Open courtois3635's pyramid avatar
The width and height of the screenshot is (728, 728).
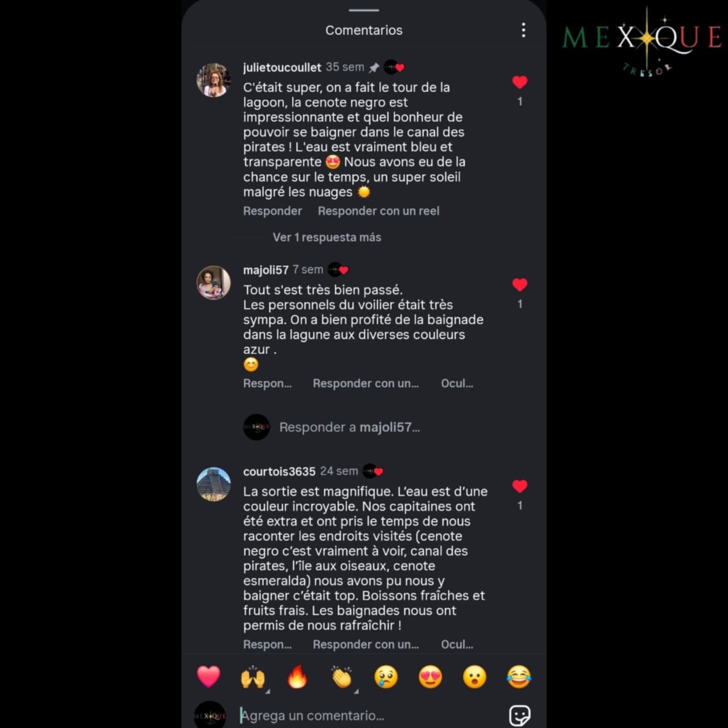point(213,485)
